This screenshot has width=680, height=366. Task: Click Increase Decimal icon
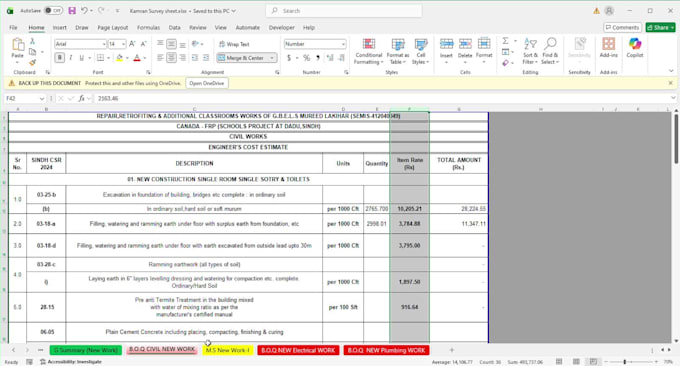330,58
